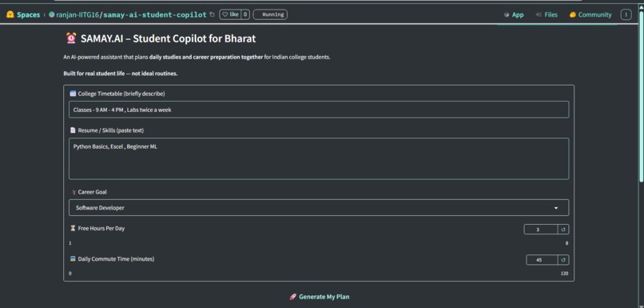Click the App tab cube icon
Screen dimensions: 644x308
point(507,15)
